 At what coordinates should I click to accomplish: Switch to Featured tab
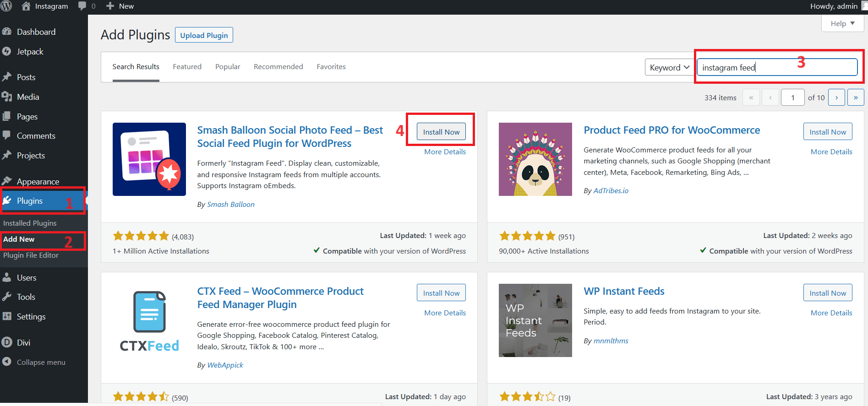click(x=187, y=67)
